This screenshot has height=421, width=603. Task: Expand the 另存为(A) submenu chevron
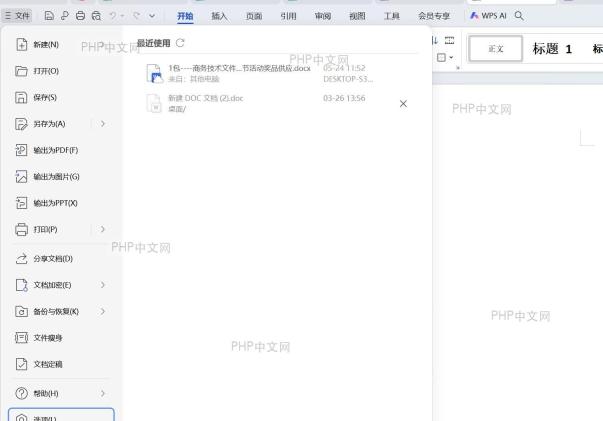click(103, 124)
